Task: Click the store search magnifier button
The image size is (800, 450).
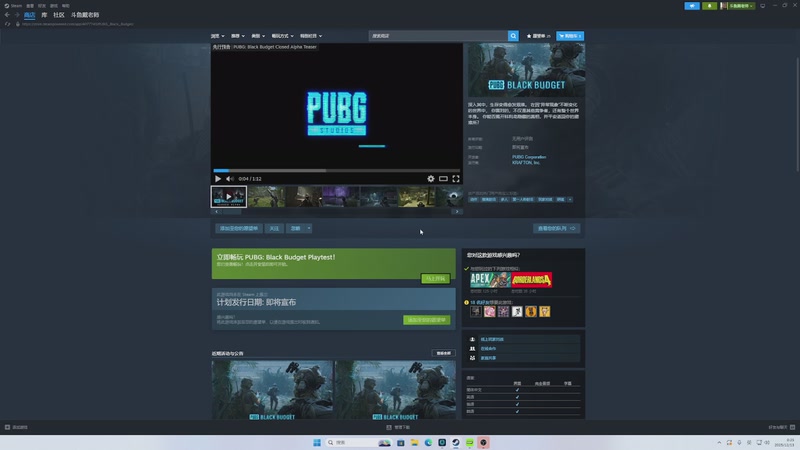Action: click(513, 36)
